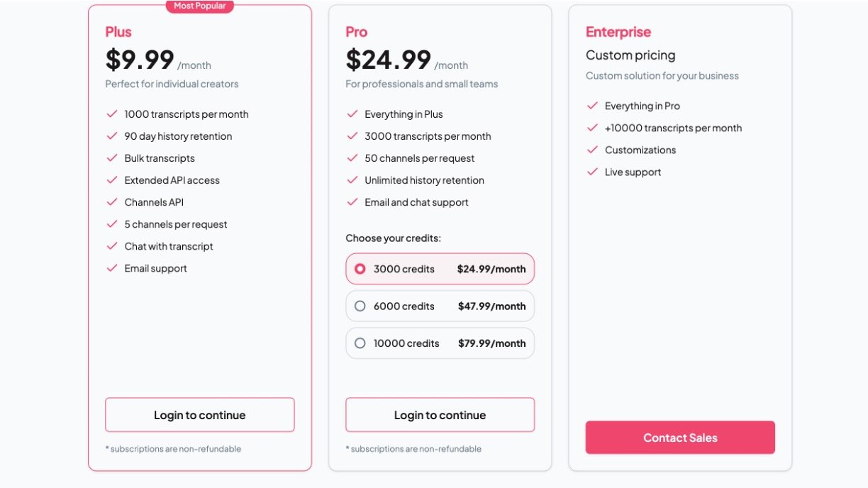Click Login to continue under Pro plan

coord(440,415)
